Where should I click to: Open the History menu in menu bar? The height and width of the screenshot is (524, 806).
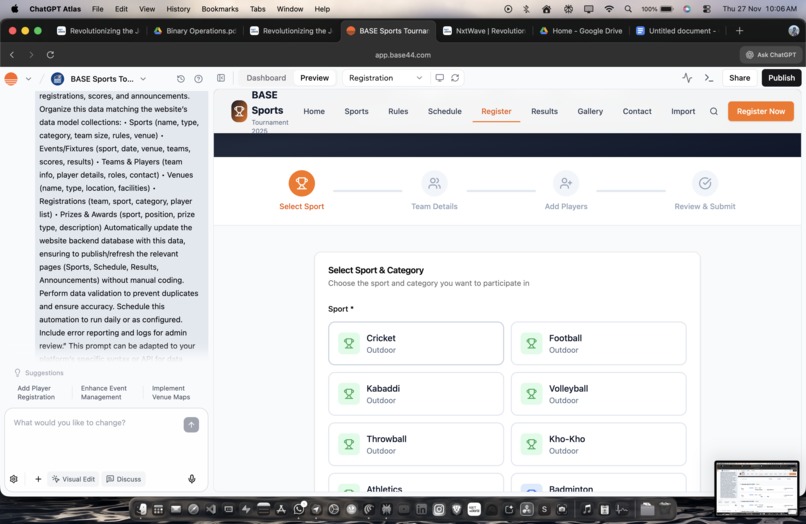tap(178, 9)
